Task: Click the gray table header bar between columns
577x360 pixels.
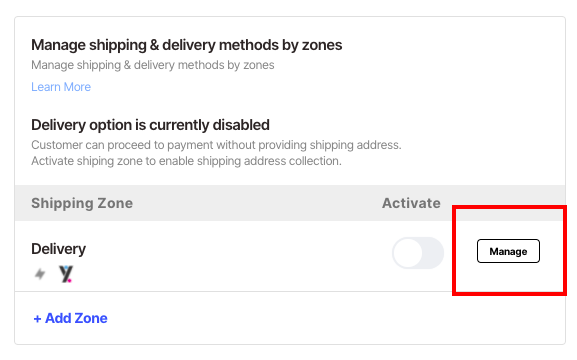Action: click(258, 203)
